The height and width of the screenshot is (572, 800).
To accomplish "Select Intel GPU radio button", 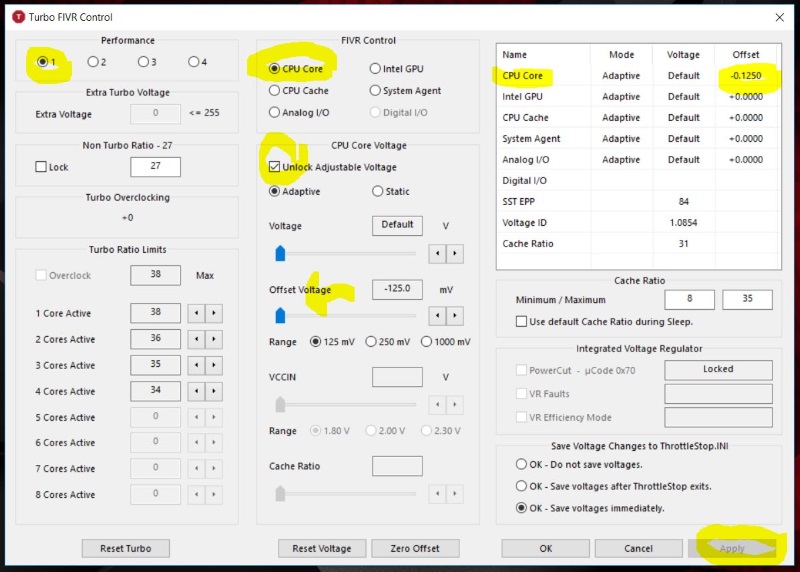I will (396, 68).
